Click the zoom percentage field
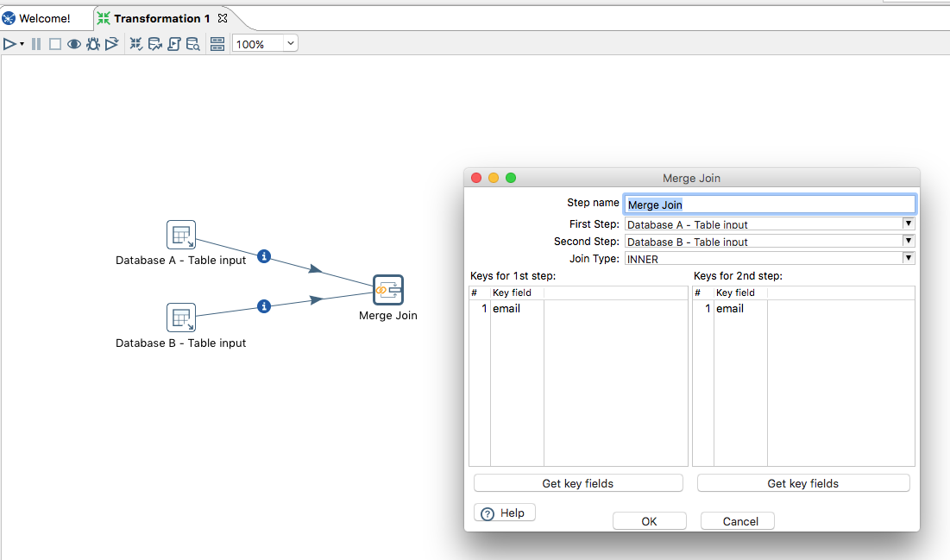Image resolution: width=950 pixels, height=560 pixels. pyautogui.click(x=258, y=44)
